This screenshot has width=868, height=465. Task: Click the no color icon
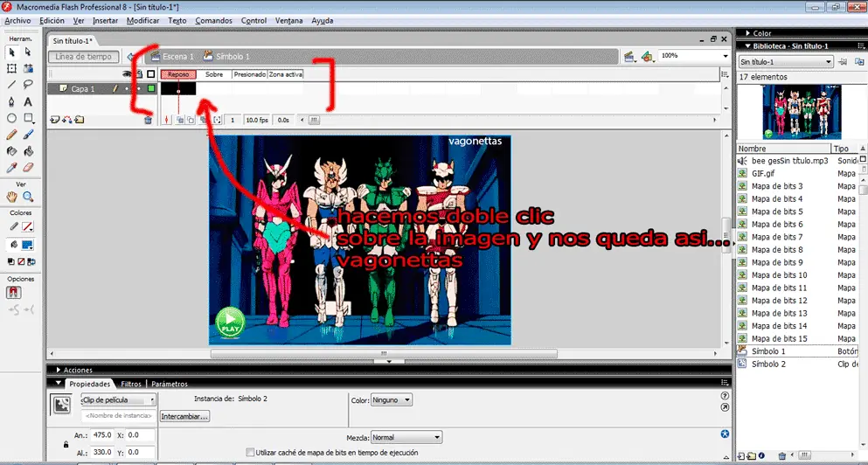pyautogui.click(x=21, y=262)
